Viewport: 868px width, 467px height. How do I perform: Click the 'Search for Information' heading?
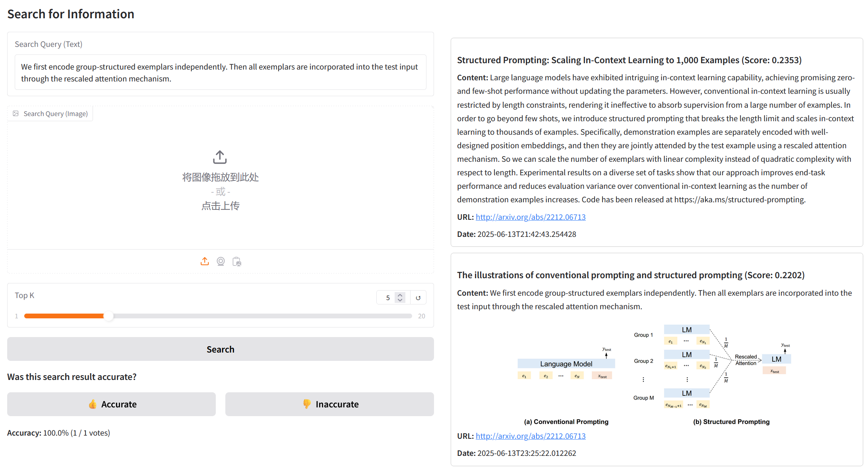(71, 14)
